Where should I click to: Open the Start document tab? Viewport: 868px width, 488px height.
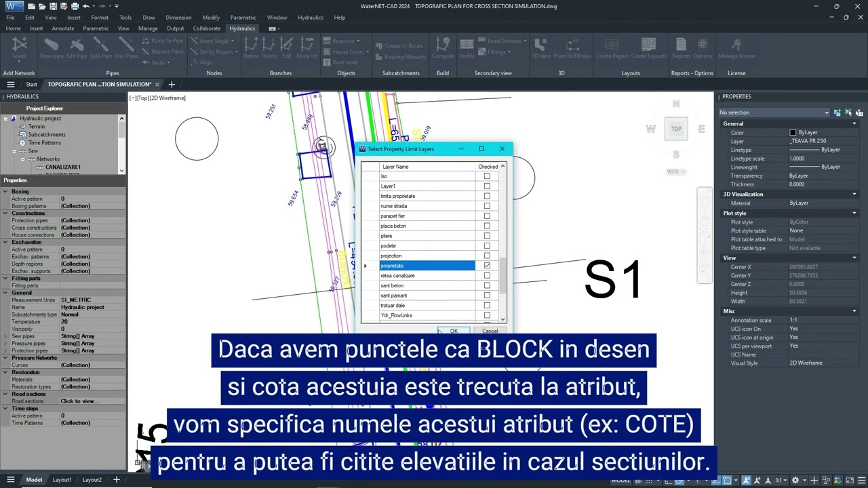[x=31, y=85]
